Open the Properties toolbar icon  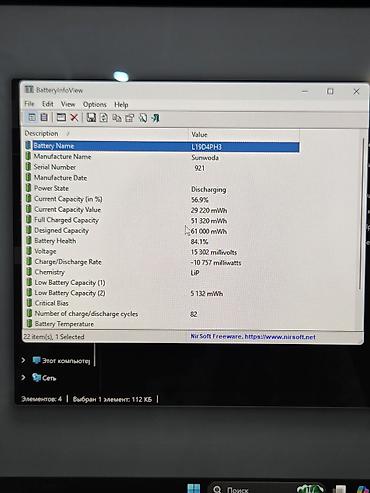point(130,118)
